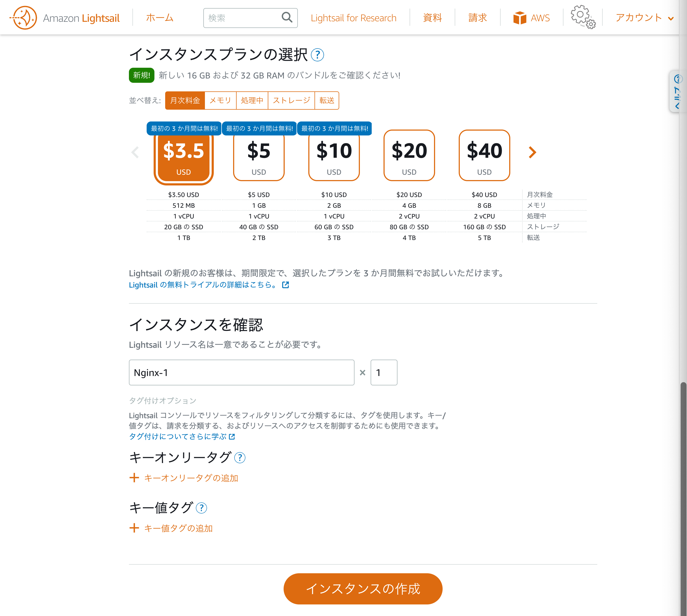
Task: Open search using the magnifier icon
Action: [x=287, y=17]
